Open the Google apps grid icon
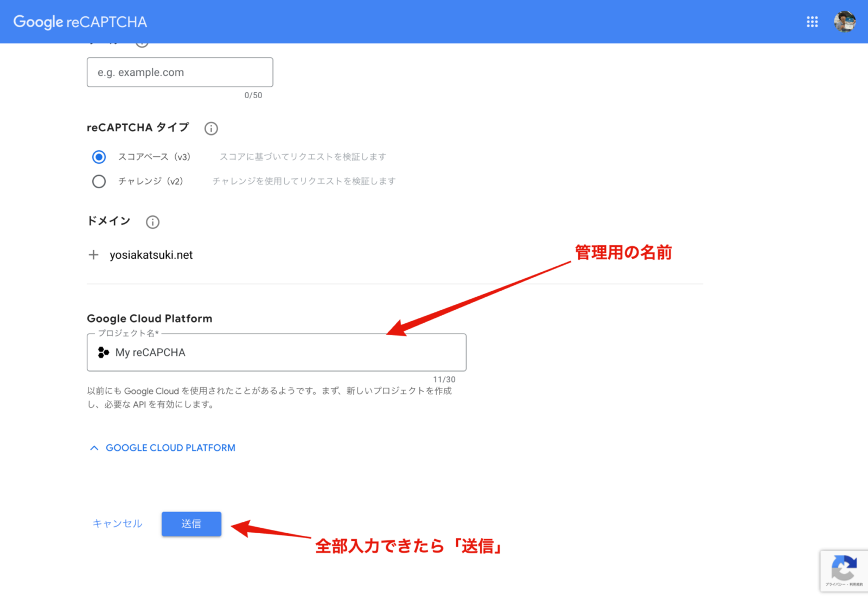The image size is (868, 601). [812, 22]
